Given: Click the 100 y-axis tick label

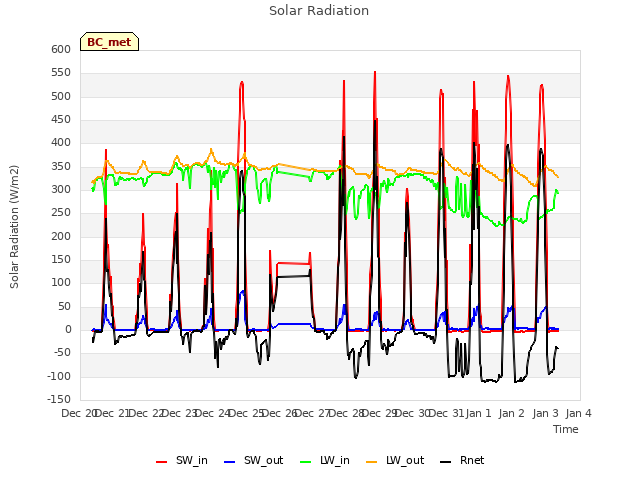Looking at the screenshot, I should click(x=61, y=282).
